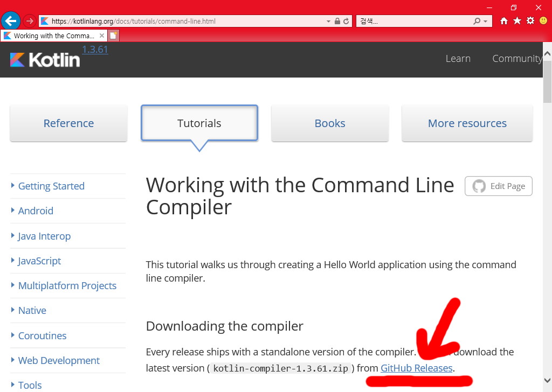This screenshot has width=552, height=392.
Task: Click the padlock security icon
Action: [337, 21]
